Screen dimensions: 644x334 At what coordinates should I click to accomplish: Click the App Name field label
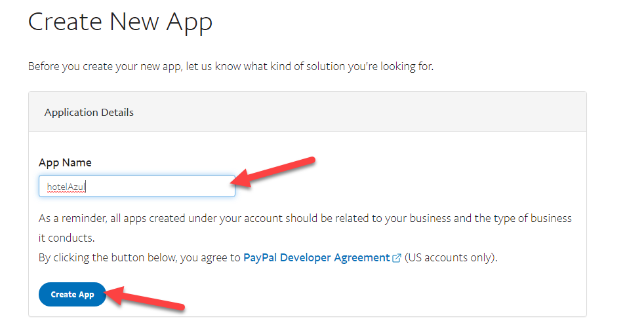(x=65, y=162)
